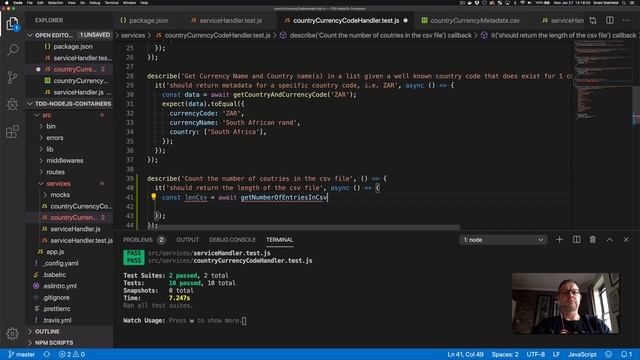Open notifications bell in status bar
This screenshot has width=640, height=360.
[626, 354]
